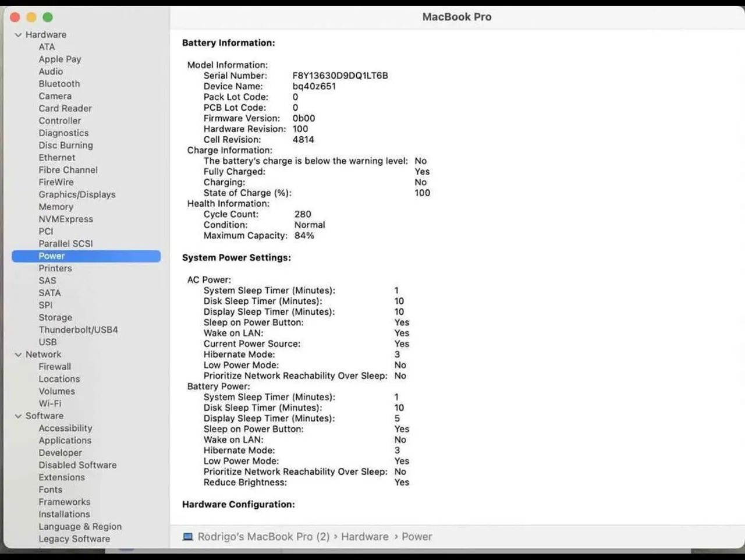Click Rodrigo's MacBook Pro (2) in the path bar
The image size is (745, 560).
[264, 537]
